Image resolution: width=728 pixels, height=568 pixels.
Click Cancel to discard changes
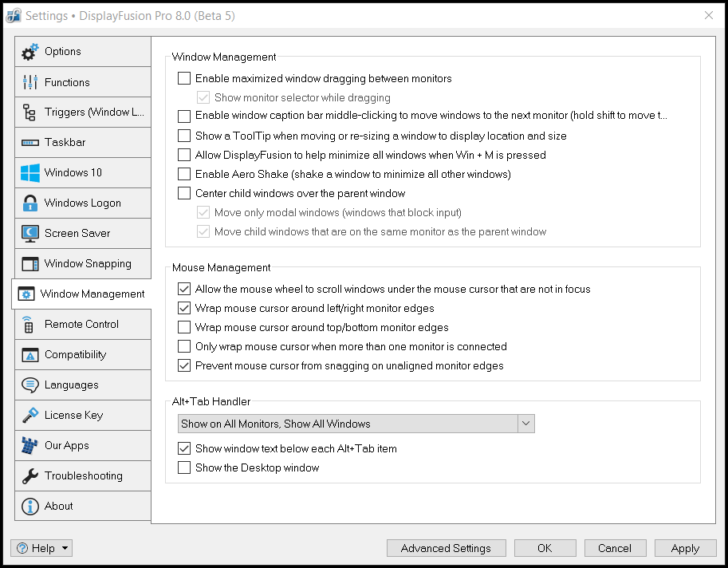tap(615, 548)
